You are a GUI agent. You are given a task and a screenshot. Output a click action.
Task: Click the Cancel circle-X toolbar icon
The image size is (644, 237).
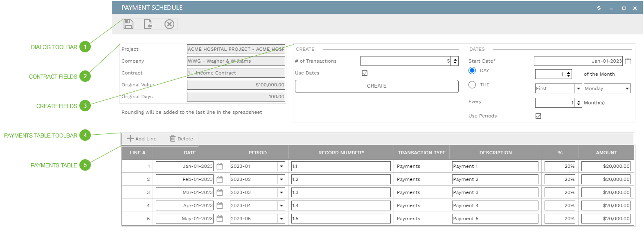click(x=169, y=24)
